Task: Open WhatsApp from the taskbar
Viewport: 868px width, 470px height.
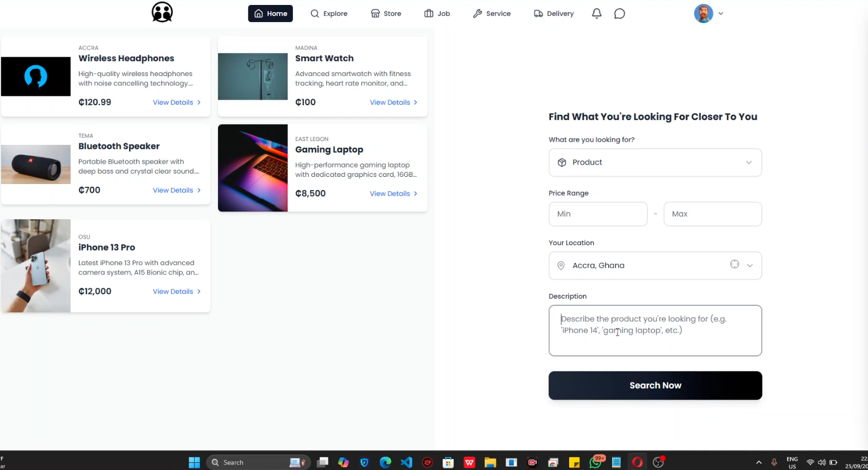Action: (x=596, y=462)
